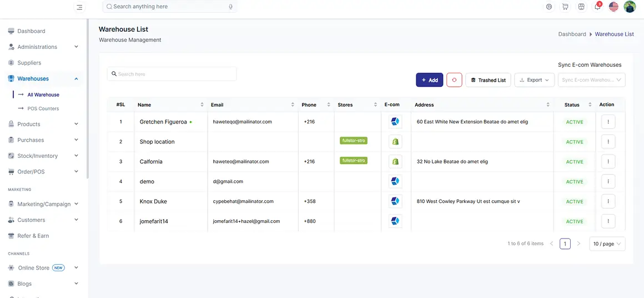Click the microphone voice search icon
Viewport: 644px width, 298px height.
click(231, 7)
